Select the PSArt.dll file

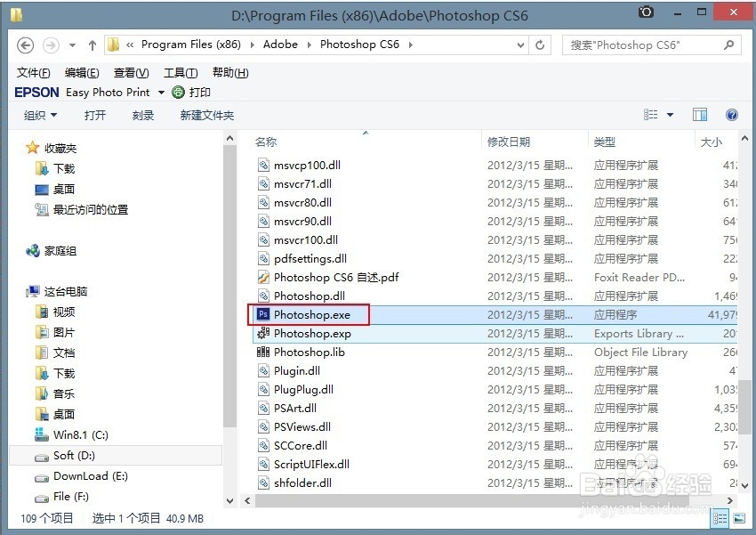click(x=295, y=408)
